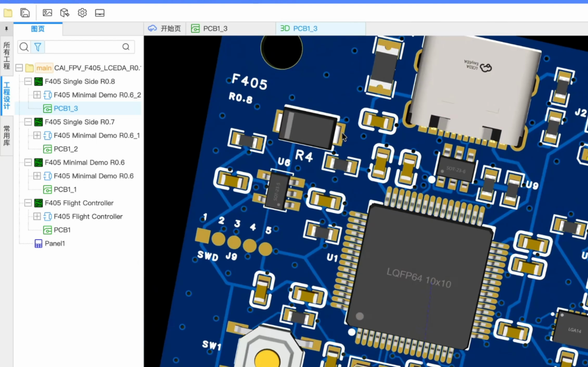Toggle the funnel filter icon

[x=38, y=47]
